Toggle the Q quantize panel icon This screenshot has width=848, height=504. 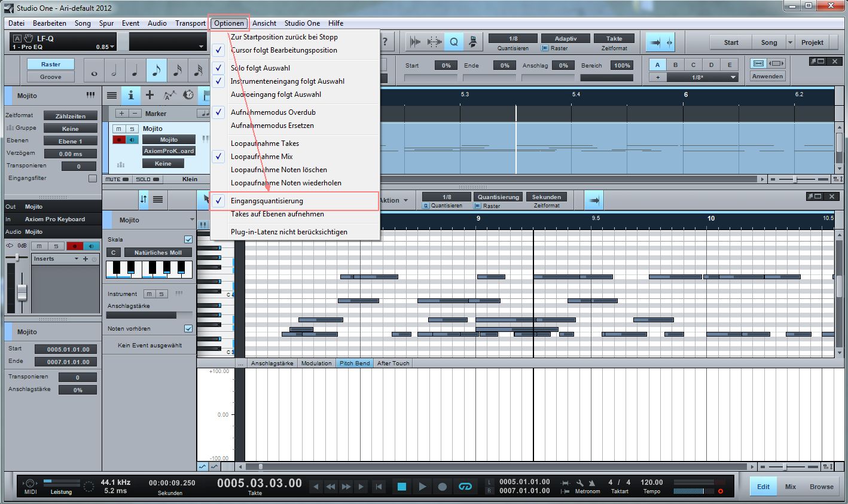tap(454, 42)
